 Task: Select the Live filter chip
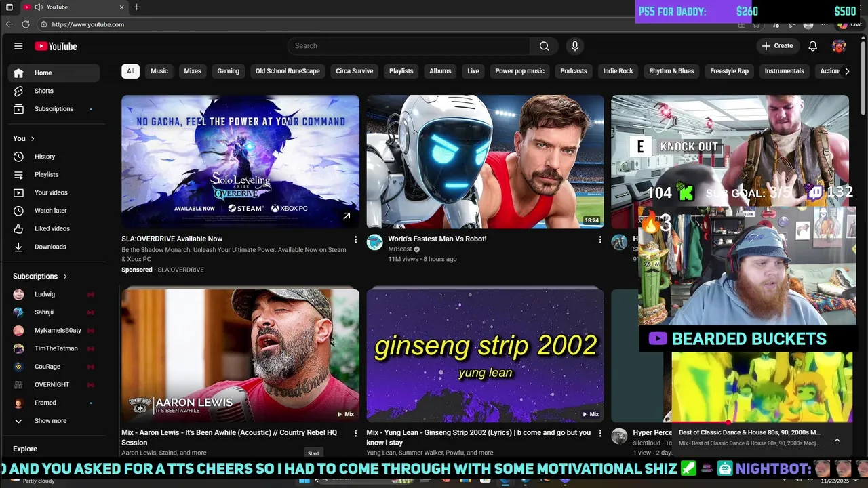[473, 71]
